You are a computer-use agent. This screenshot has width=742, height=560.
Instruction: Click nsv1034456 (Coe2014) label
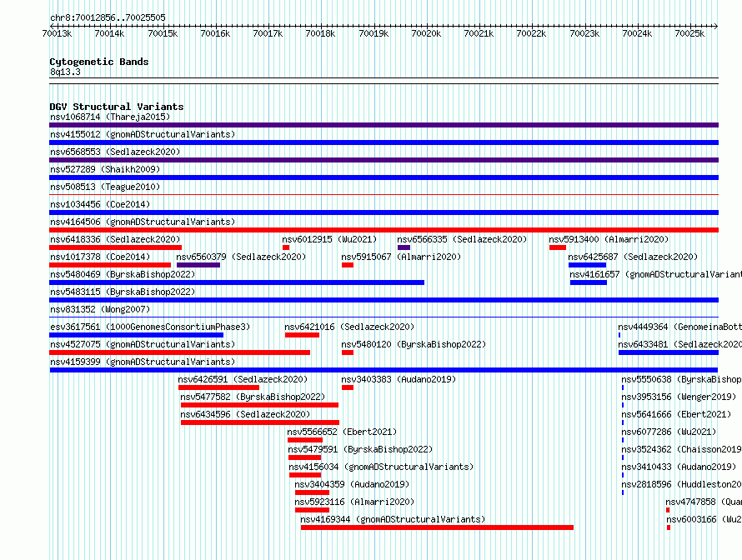coord(100,204)
